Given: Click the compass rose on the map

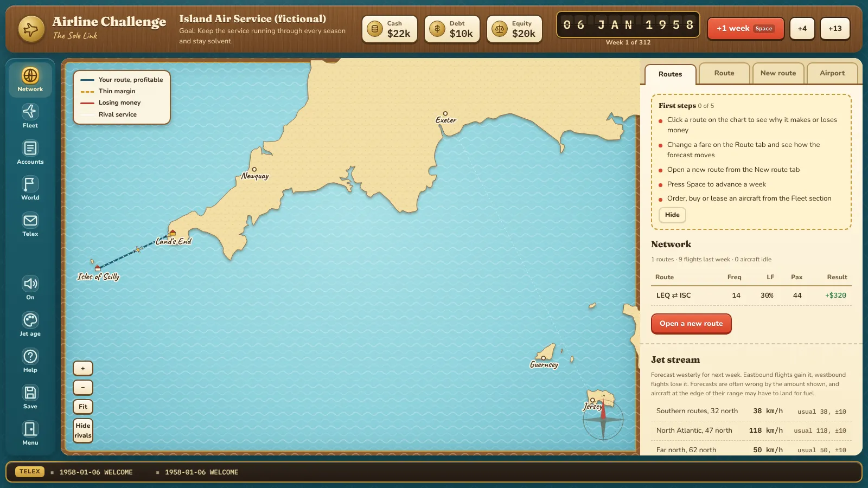Looking at the screenshot, I should click(x=603, y=419).
